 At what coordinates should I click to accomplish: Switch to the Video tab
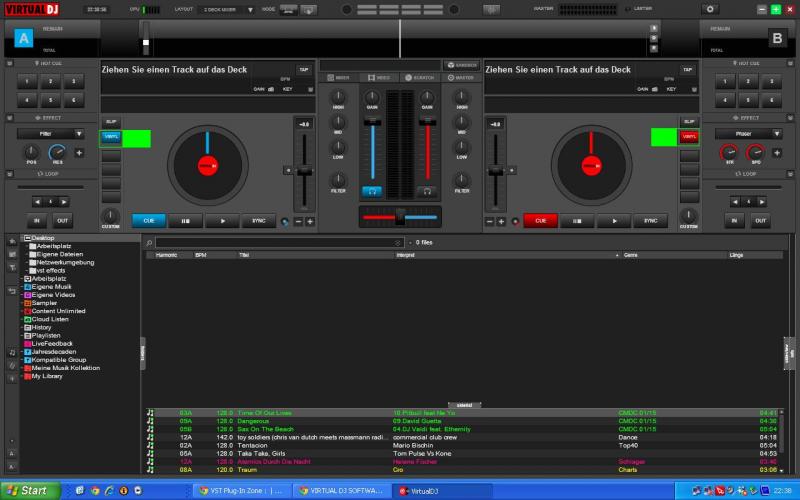click(x=380, y=78)
